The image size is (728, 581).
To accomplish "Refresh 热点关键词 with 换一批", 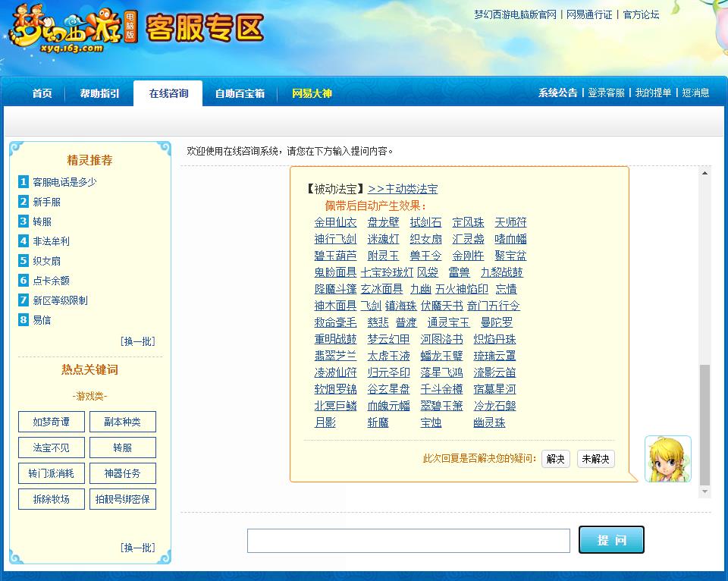I will pyautogui.click(x=137, y=548).
